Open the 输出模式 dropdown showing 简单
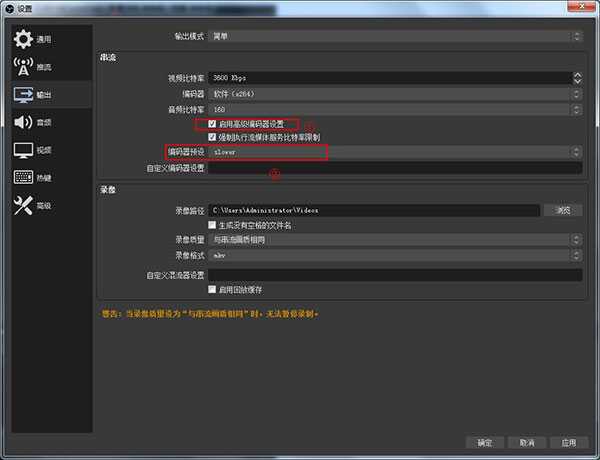 [x=395, y=37]
